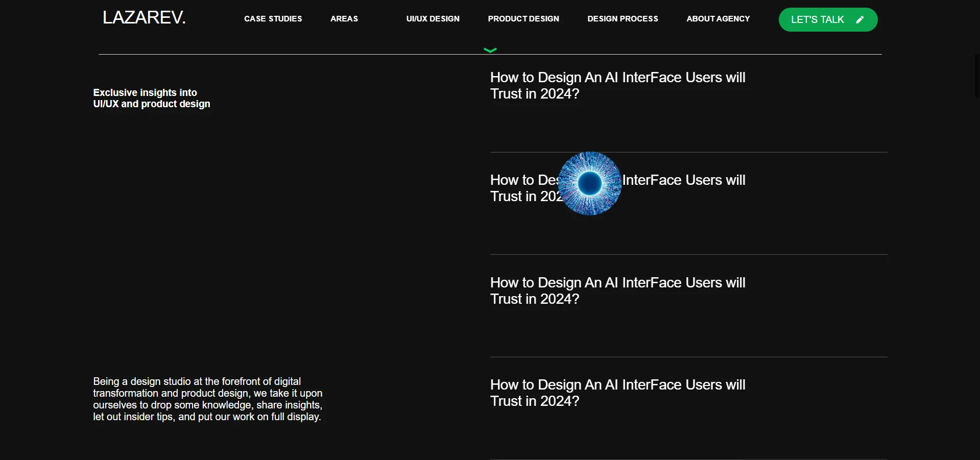Open the AREAS dropdown
Viewport: 980px width, 460px height.
point(344,18)
